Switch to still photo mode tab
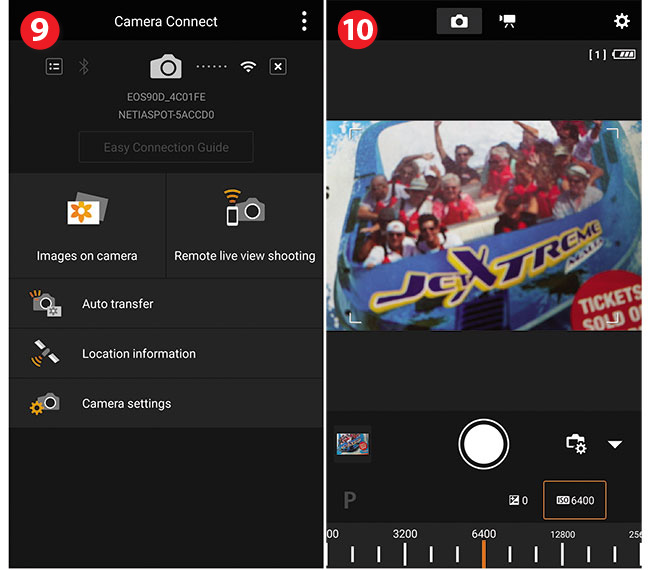 [x=459, y=21]
